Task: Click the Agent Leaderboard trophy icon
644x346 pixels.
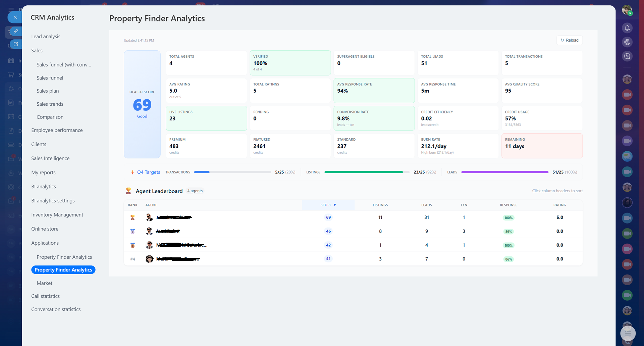Action: click(x=128, y=191)
